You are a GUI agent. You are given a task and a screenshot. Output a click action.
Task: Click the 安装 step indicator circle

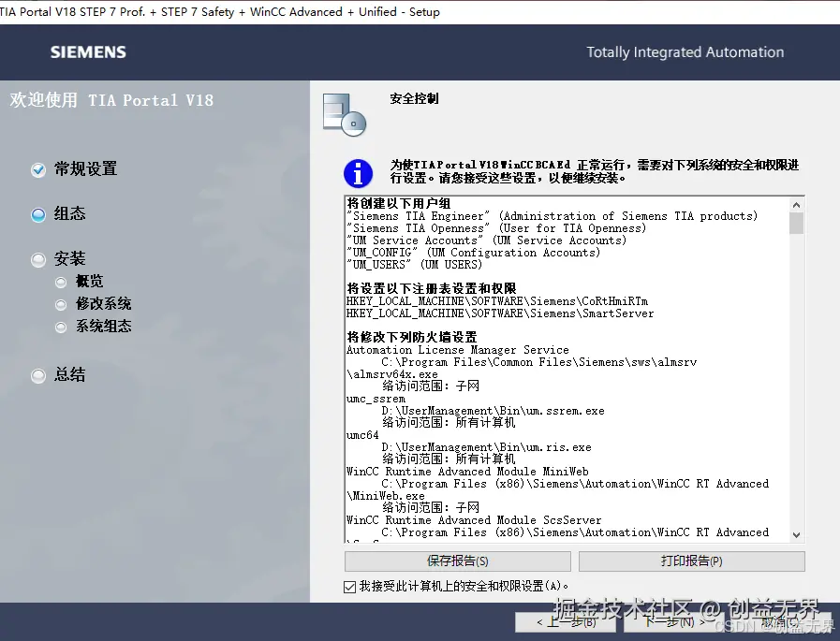(38, 260)
